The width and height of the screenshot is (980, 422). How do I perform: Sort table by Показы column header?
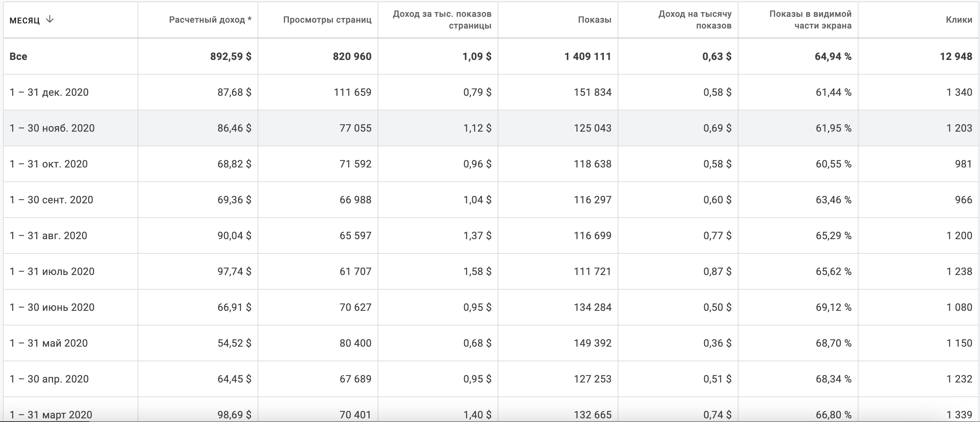coord(594,20)
